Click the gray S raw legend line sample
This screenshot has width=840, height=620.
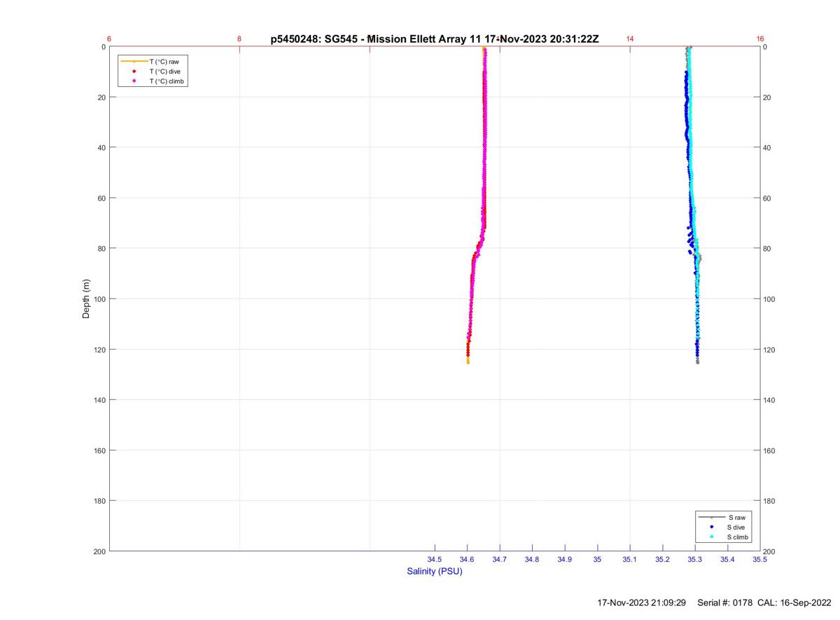(712, 517)
